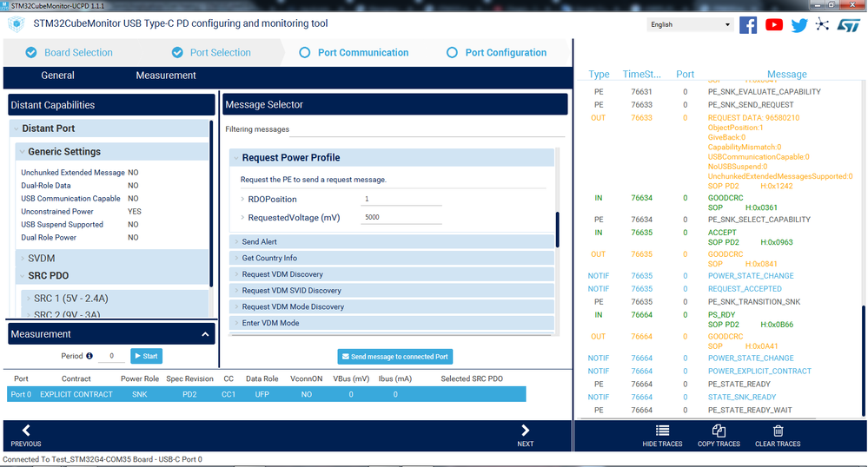Click the POWER_EXPLICIT_CONTRACT notification
Screen dimensions: 868x467
[x=759, y=372]
